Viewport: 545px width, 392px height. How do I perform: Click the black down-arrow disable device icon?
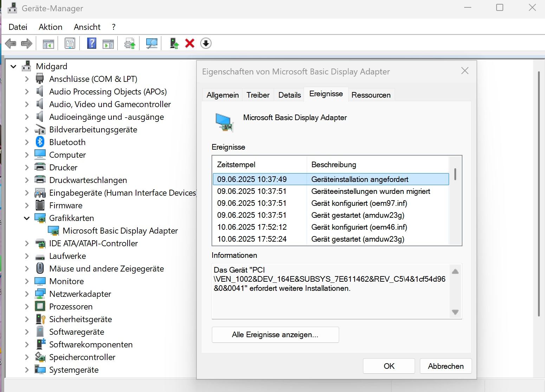pyautogui.click(x=206, y=44)
